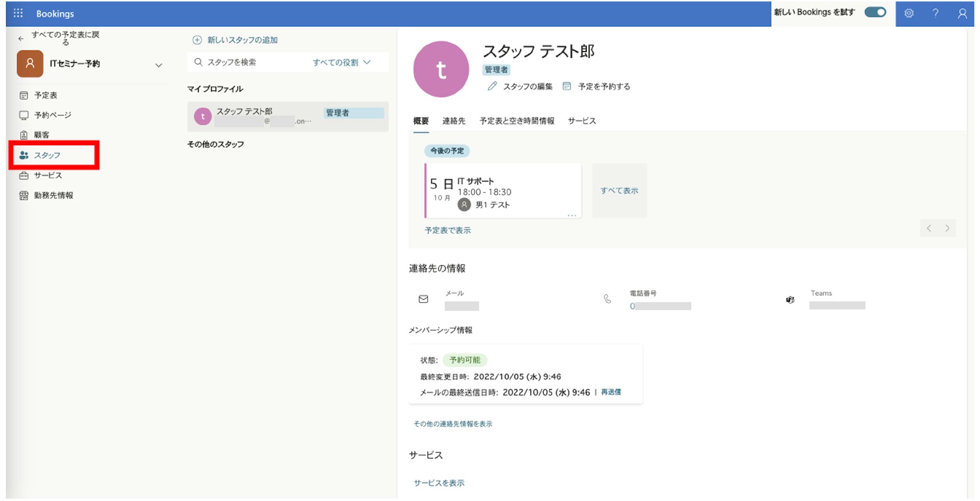Open 顧客 in the left sidebar
The height and width of the screenshot is (501, 980).
click(x=41, y=135)
